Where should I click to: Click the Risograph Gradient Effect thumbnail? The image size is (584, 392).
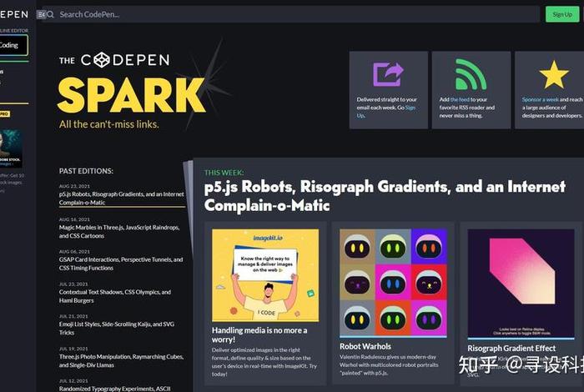(521, 284)
